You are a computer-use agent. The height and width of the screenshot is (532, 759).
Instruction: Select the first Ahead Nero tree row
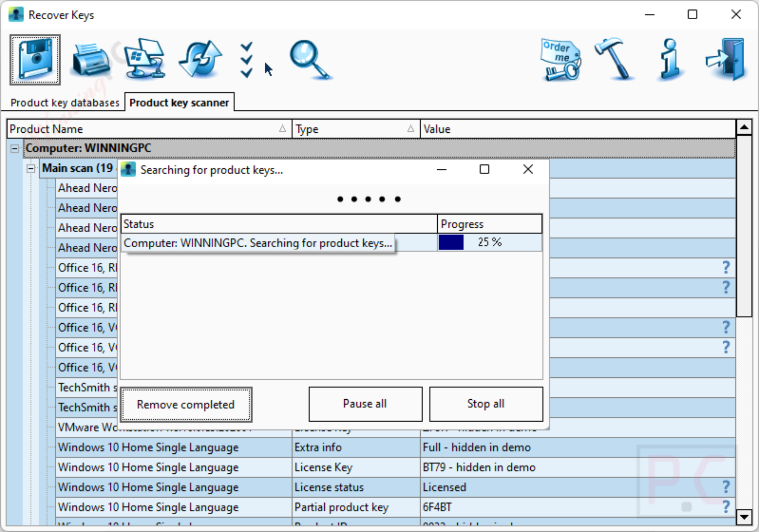pos(87,188)
